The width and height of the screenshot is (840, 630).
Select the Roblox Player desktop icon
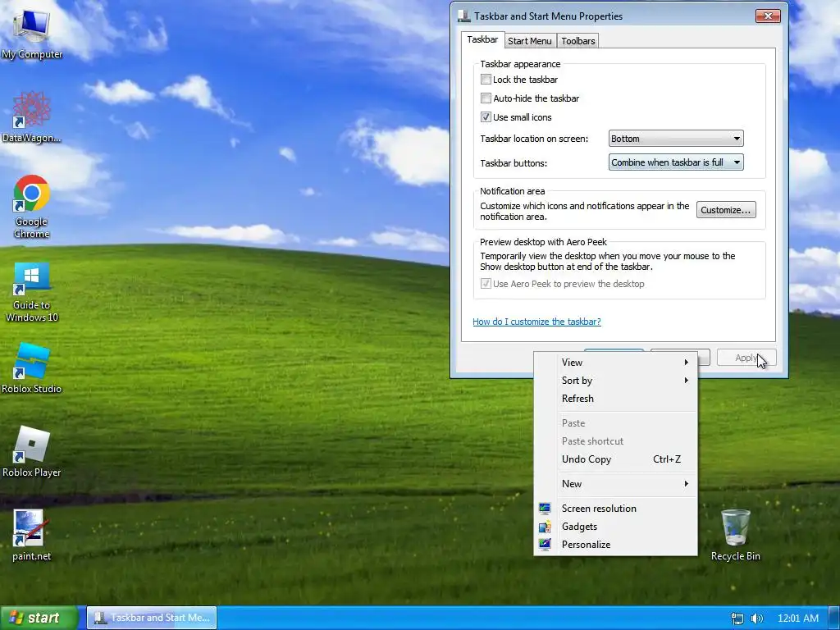click(x=32, y=452)
